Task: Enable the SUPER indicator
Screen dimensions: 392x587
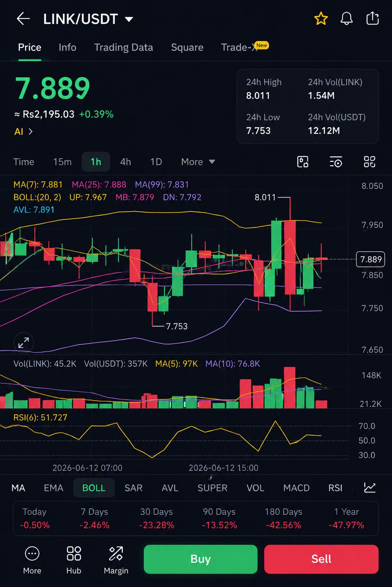Action: 212,488
